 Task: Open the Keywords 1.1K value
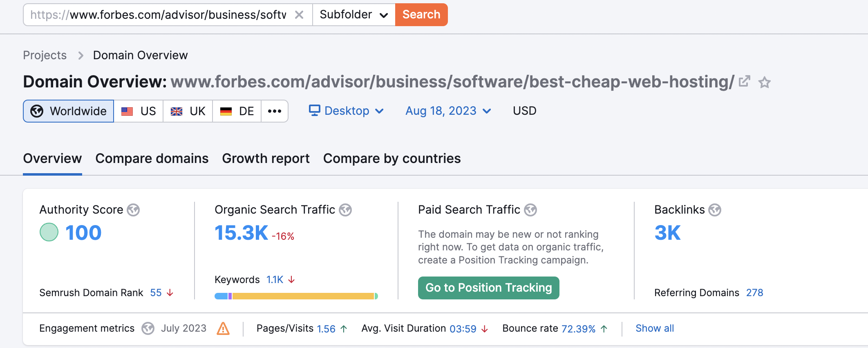tap(275, 280)
